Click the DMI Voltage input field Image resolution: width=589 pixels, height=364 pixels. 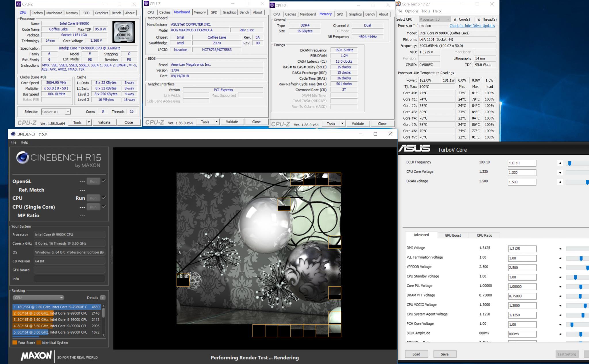522,249
